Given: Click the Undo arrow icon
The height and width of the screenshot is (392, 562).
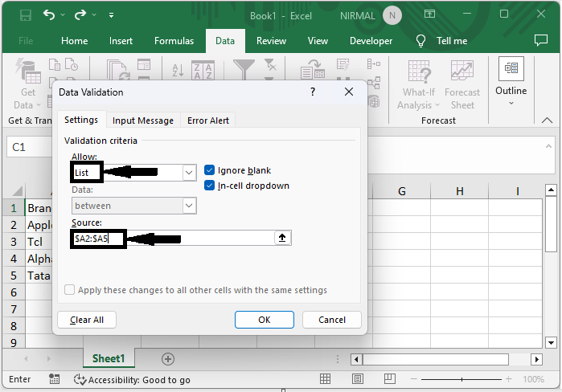Looking at the screenshot, I should click(49, 14).
